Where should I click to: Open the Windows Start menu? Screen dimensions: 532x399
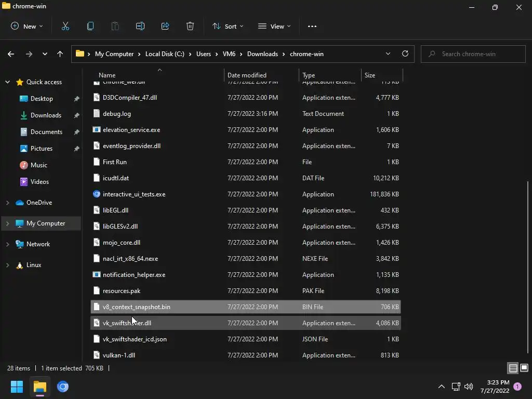click(x=17, y=387)
